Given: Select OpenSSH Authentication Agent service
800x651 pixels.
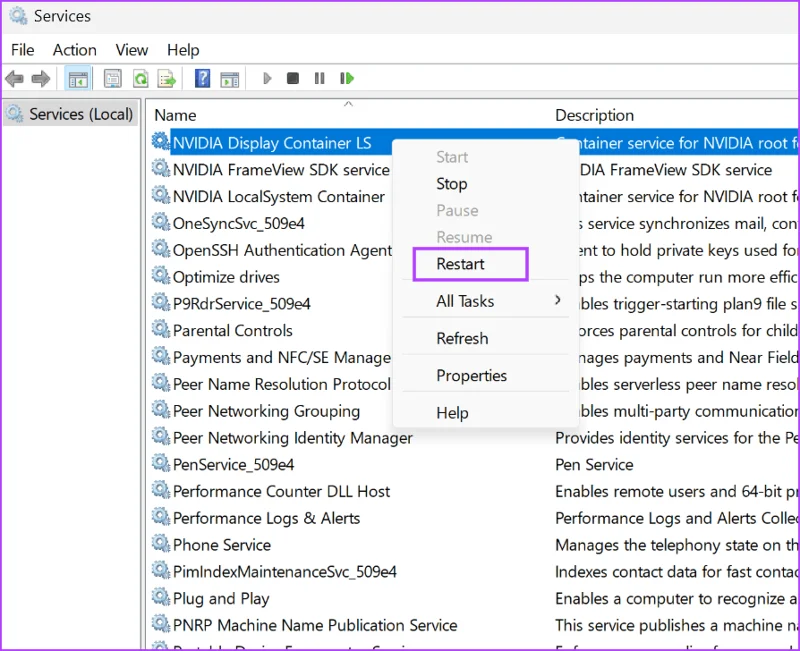Looking at the screenshot, I should (282, 250).
